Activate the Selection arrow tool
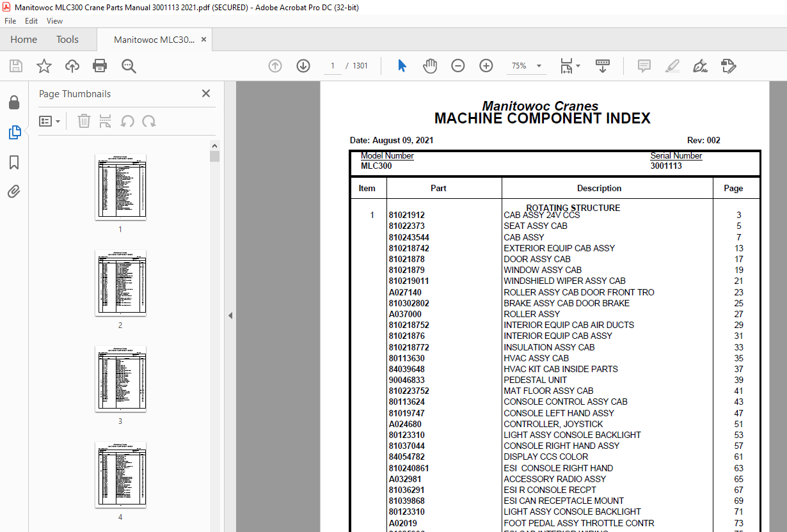 point(402,66)
